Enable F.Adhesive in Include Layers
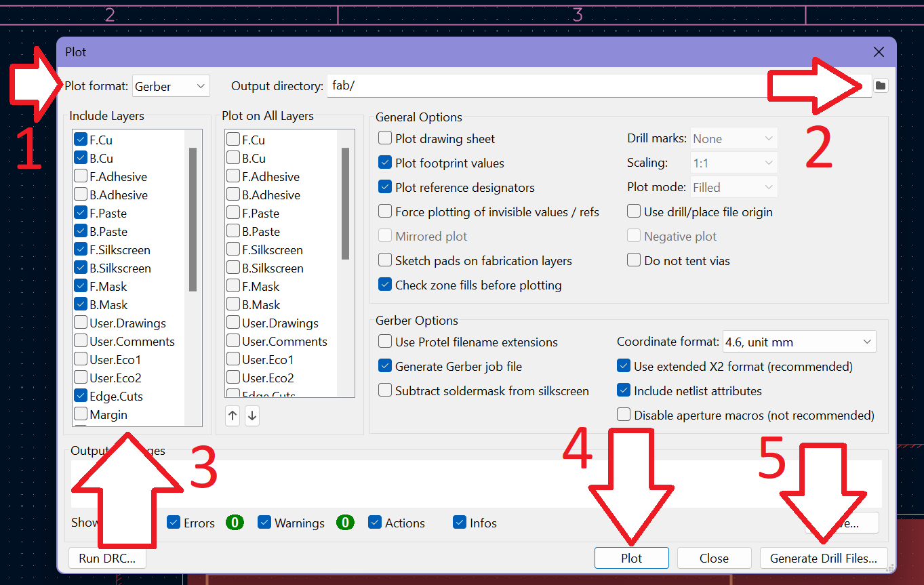924x585 pixels. (80, 176)
